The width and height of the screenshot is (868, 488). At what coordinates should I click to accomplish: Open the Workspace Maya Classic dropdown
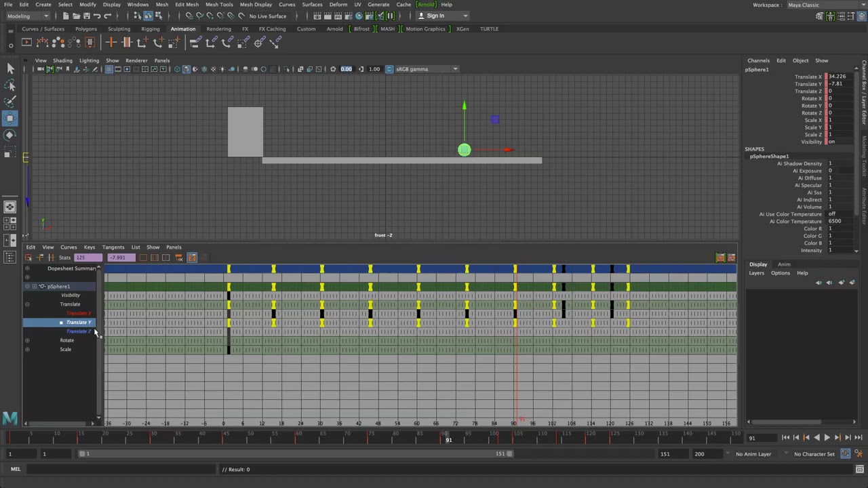[x=825, y=5]
